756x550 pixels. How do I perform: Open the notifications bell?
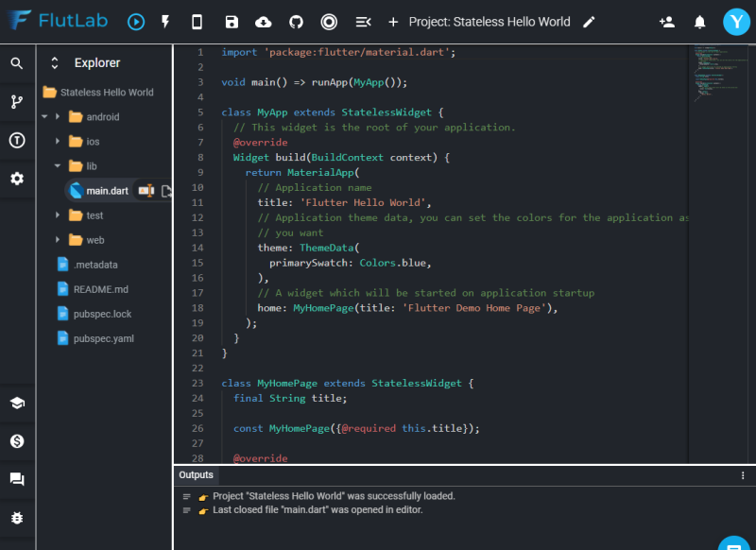700,22
